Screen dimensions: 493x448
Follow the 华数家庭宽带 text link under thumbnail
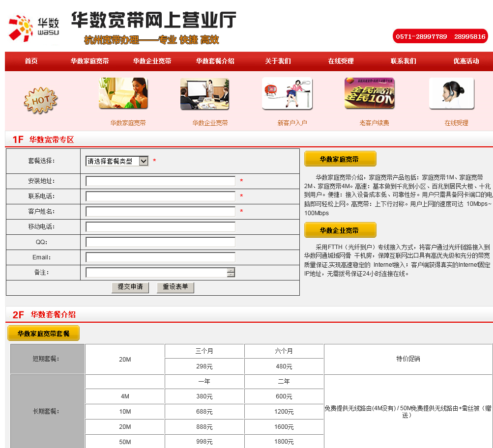click(x=128, y=123)
